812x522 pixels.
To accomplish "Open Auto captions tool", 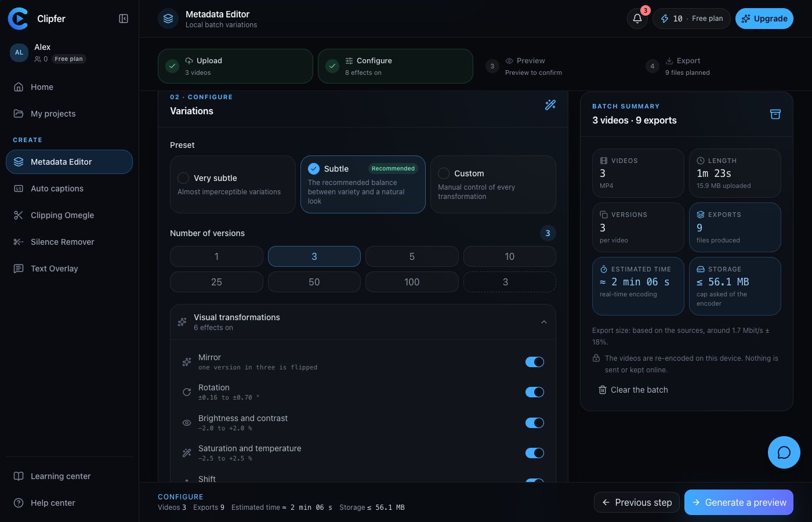I will point(69,188).
